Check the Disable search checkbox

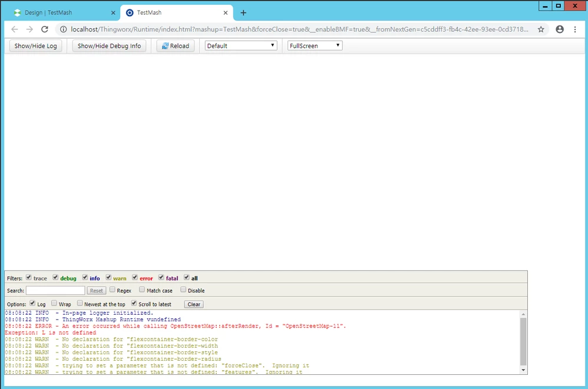coord(183,289)
